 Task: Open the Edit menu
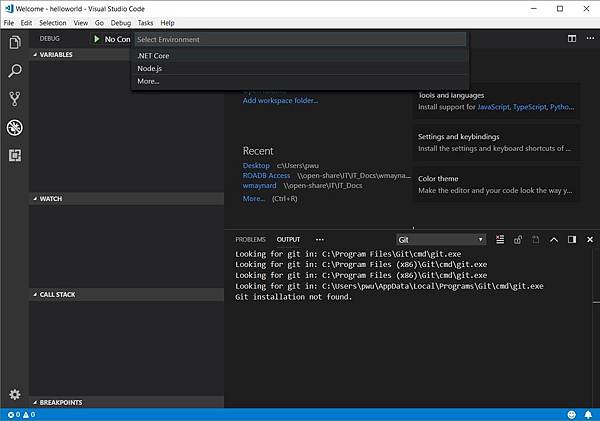[26, 23]
